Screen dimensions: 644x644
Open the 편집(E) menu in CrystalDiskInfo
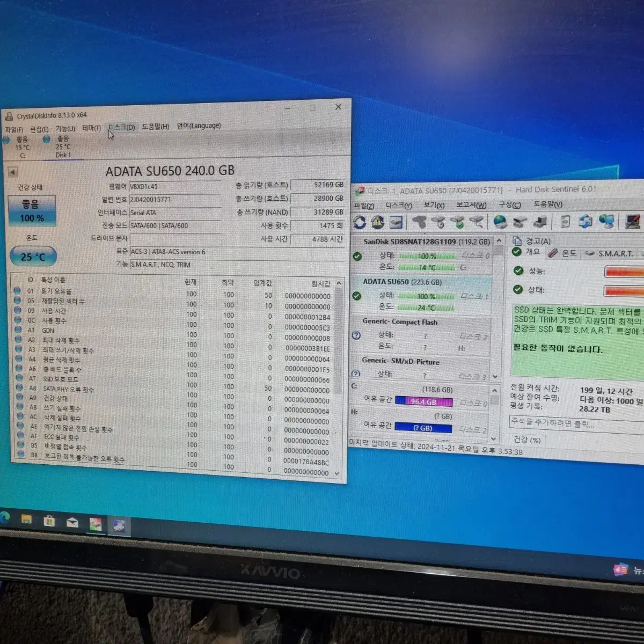[x=39, y=129]
